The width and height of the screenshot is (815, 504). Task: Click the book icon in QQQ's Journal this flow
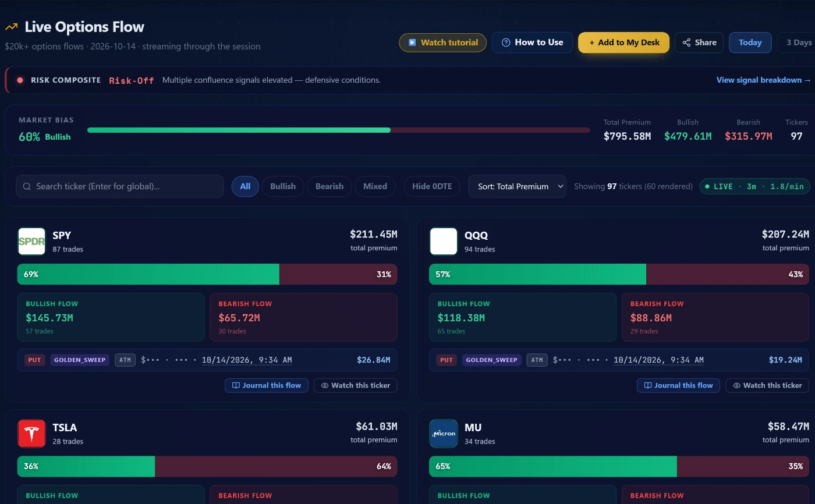click(x=648, y=385)
